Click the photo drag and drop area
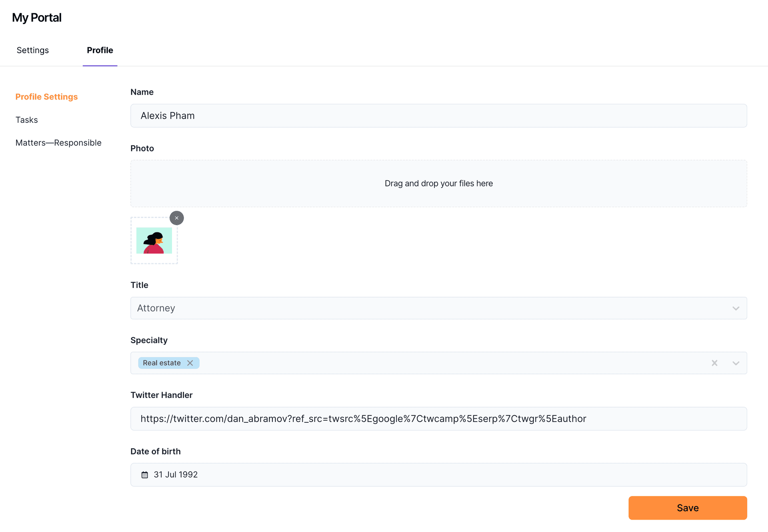The width and height of the screenshot is (768, 532). coord(438,184)
